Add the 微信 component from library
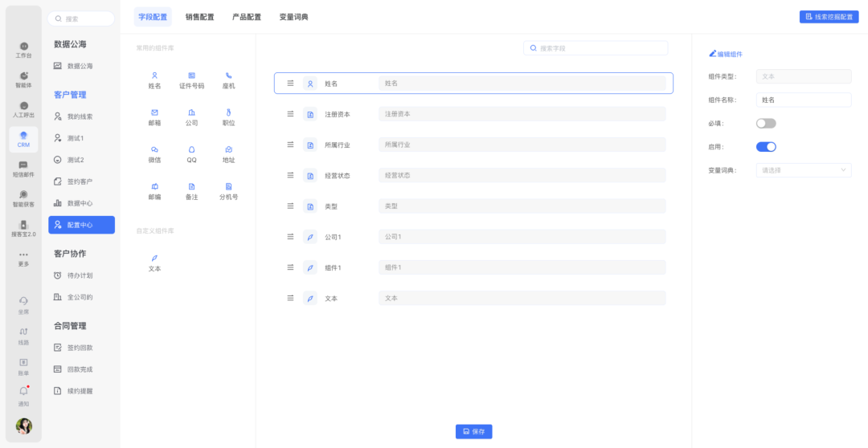 [154, 150]
